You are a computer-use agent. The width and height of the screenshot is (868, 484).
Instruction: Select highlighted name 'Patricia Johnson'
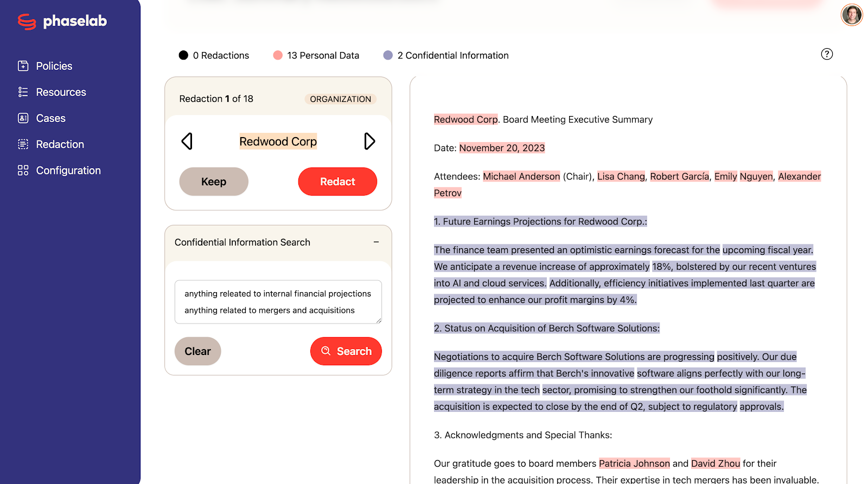635,463
